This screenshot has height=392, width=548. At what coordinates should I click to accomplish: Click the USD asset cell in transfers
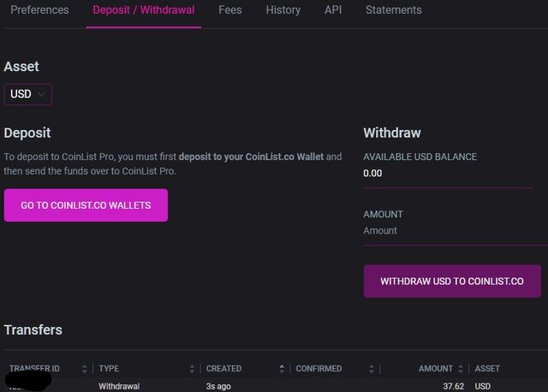[x=483, y=386]
